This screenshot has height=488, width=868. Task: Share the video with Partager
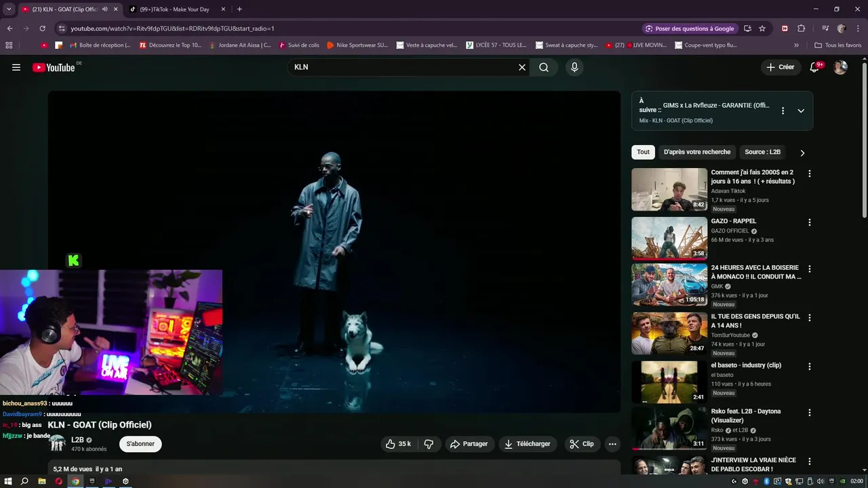[x=469, y=444]
